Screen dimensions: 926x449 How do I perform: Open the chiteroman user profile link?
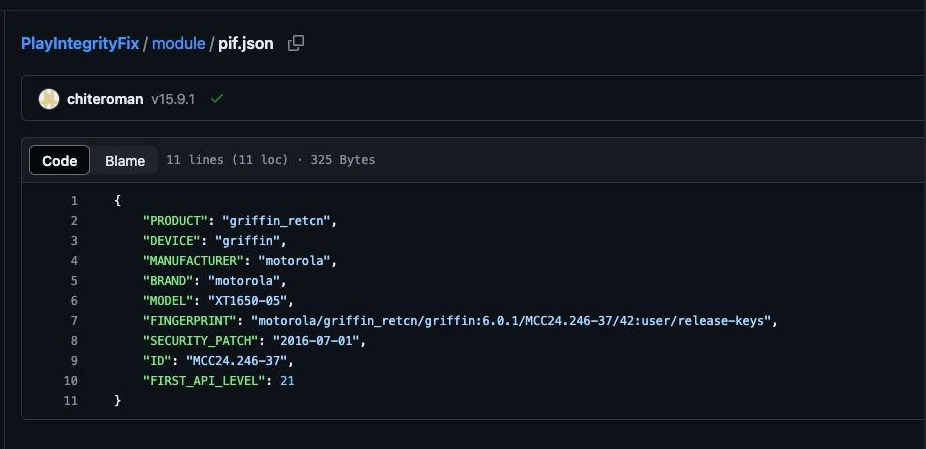coord(105,99)
